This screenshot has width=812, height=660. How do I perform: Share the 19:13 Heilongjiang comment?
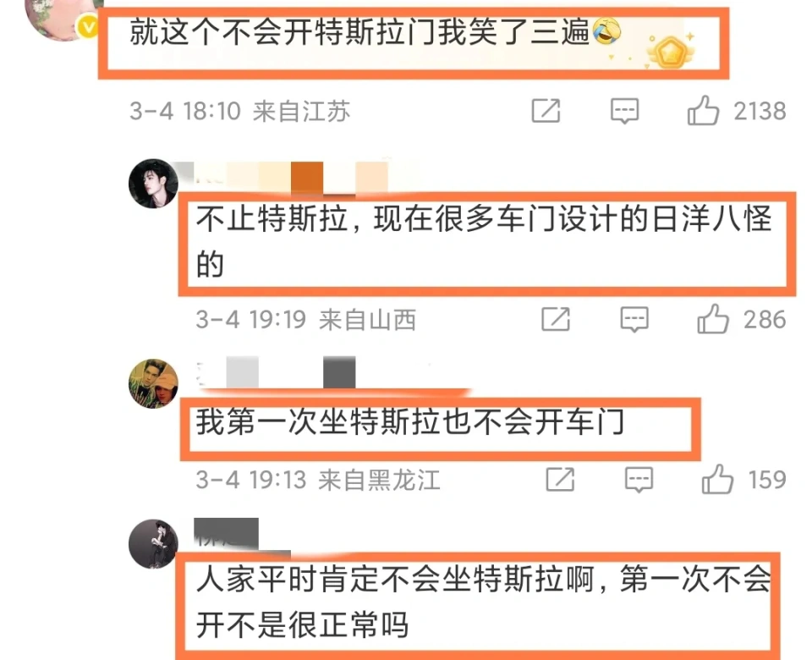coord(560,479)
